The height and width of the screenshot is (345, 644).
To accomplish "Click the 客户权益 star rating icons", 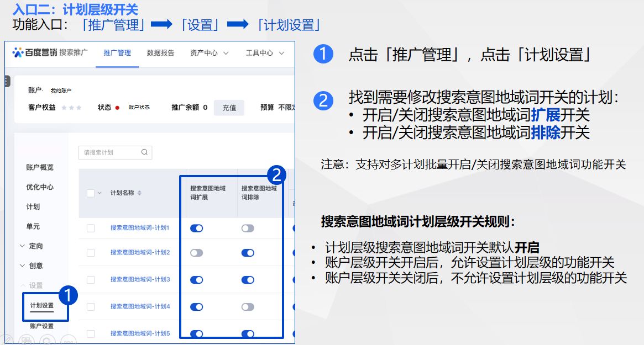I will coord(71,108).
